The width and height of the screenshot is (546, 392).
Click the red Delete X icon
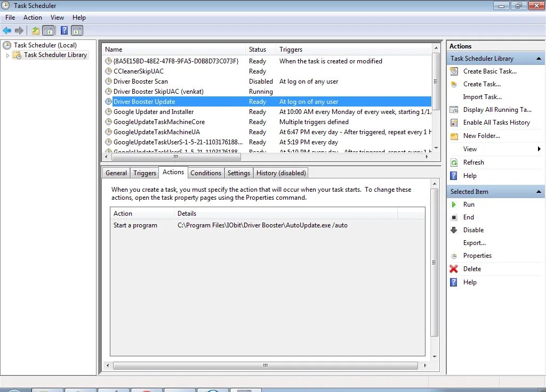point(454,269)
